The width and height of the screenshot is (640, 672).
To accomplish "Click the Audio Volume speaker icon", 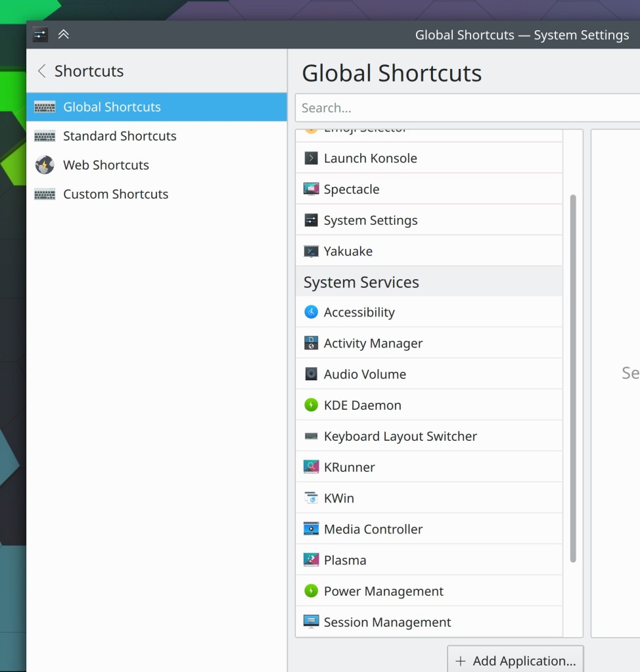I will point(311,374).
